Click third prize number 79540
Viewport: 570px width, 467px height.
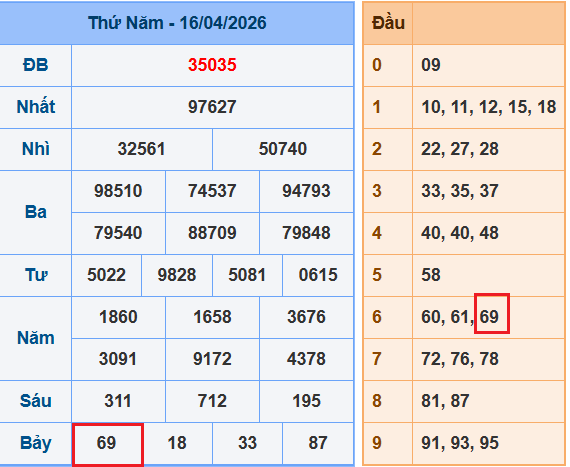(118, 233)
